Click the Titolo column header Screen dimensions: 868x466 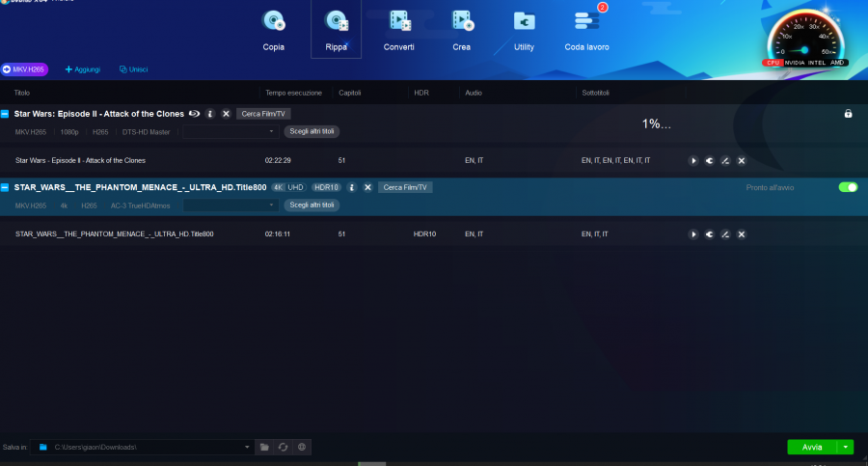[22, 93]
